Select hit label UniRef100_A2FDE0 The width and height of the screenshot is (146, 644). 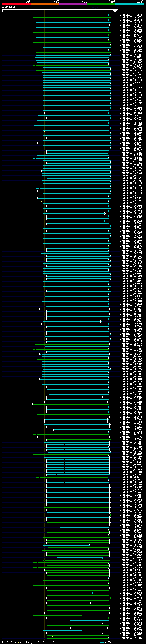point(131,605)
